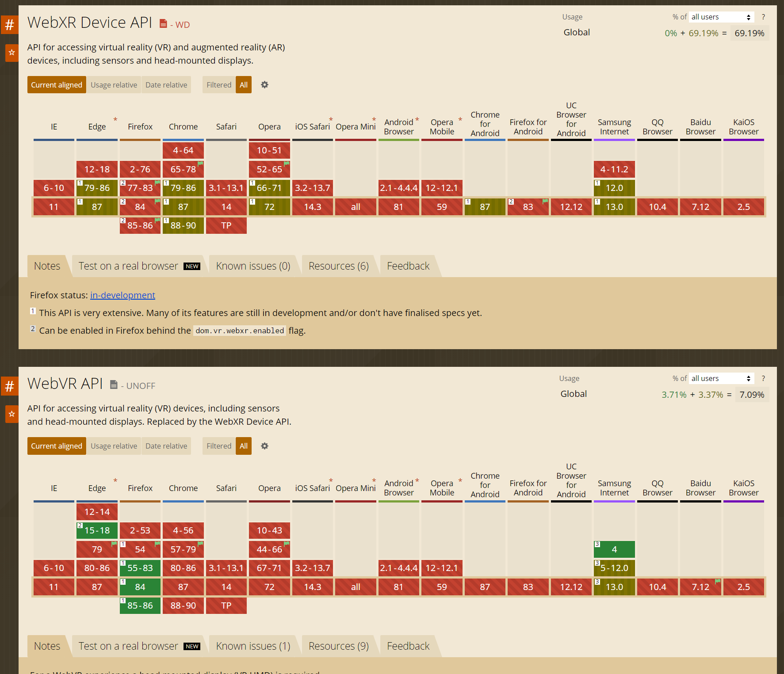The height and width of the screenshot is (674, 784).
Task: Open the Notes tab under WebVR table
Action: coord(47,646)
